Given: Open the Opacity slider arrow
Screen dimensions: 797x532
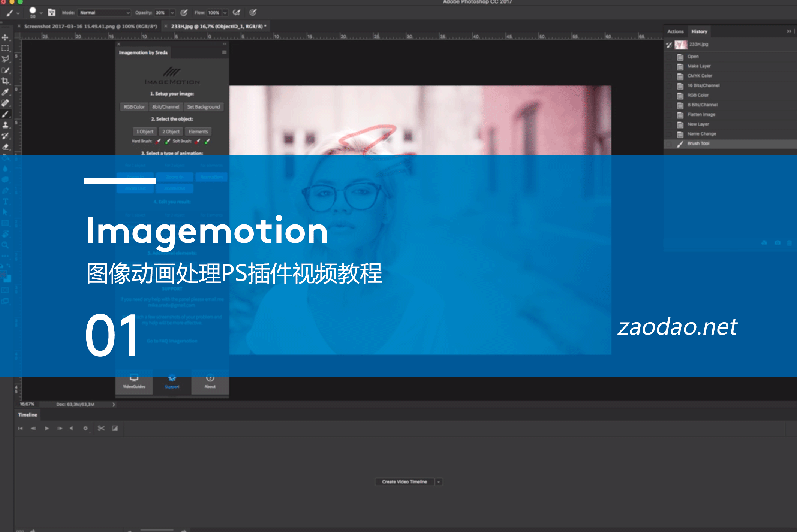Looking at the screenshot, I should coord(172,13).
